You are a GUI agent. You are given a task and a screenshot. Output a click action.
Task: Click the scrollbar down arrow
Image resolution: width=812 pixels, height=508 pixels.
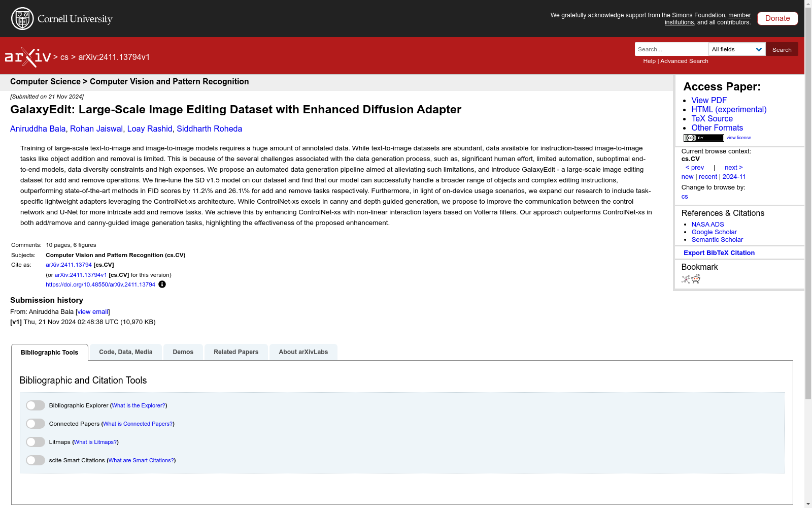[808, 504]
